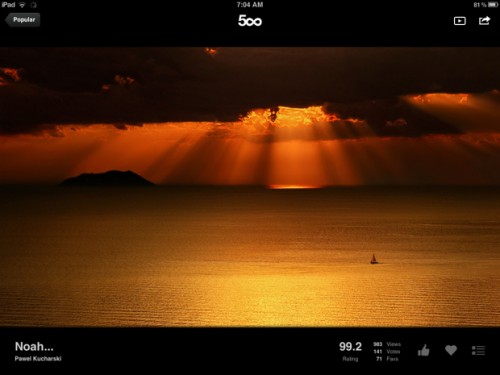Tap the 7:04 AM clock
This screenshot has height=375, width=500.
(x=250, y=5)
